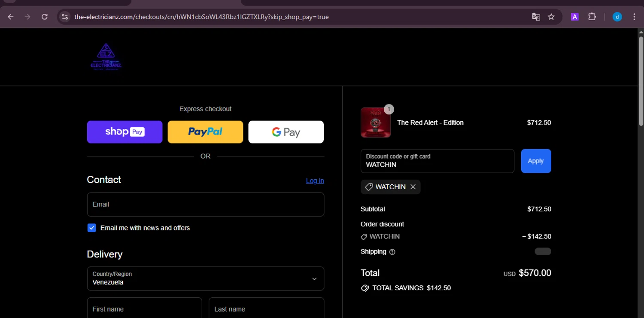The image size is (644, 318).
Task: Open site information icon in address bar
Action: coord(65,17)
